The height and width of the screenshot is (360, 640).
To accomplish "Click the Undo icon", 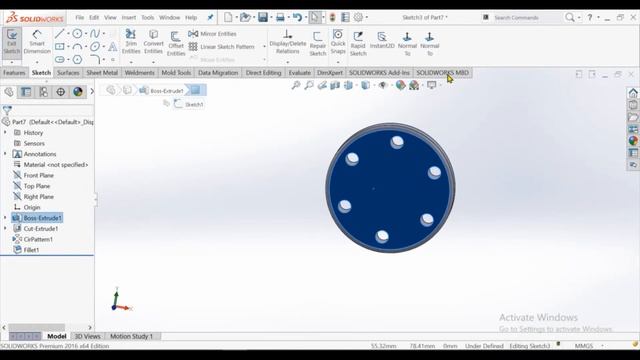I will [x=297, y=17].
